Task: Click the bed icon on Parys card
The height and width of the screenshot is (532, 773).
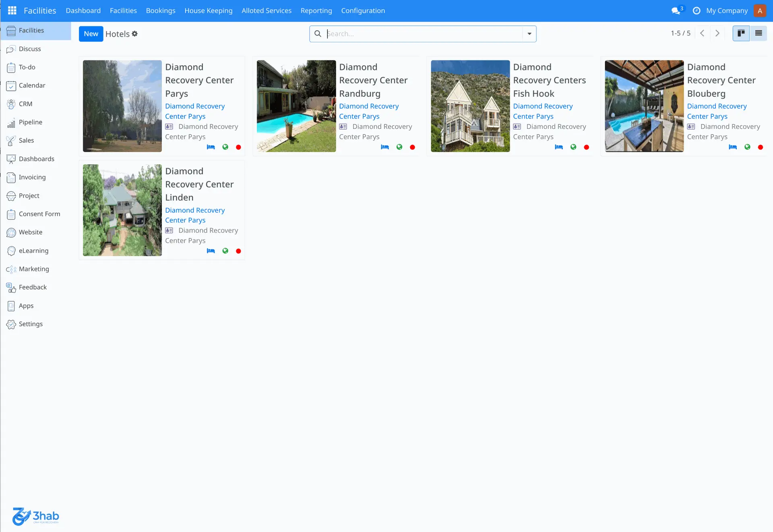Action: (211, 147)
